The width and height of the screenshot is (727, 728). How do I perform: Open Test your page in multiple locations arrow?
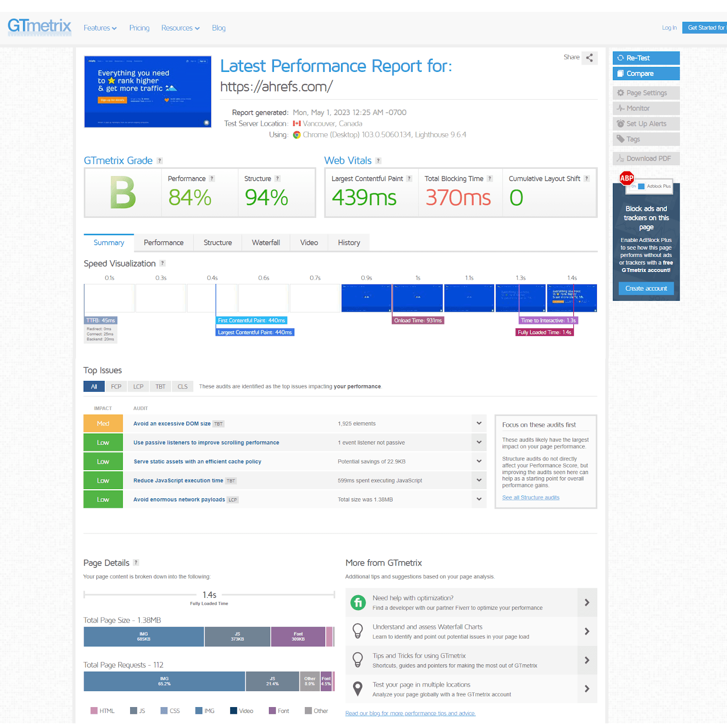(x=587, y=689)
